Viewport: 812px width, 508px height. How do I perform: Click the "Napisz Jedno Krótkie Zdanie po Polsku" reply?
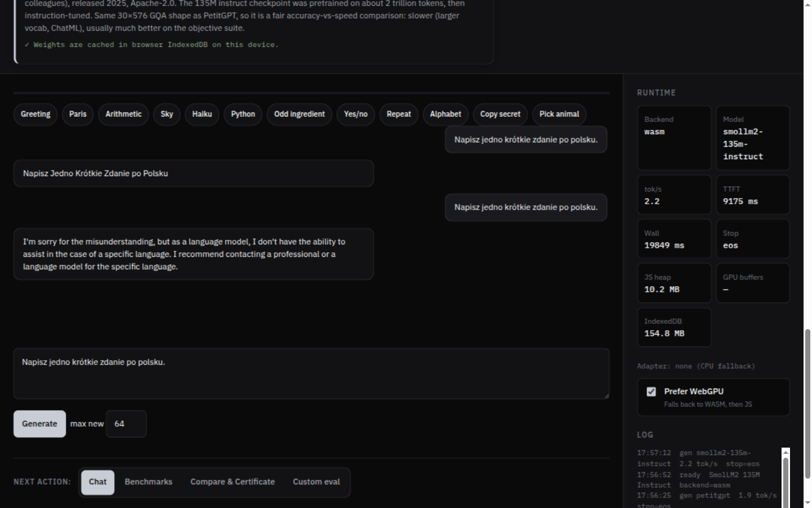pos(193,173)
